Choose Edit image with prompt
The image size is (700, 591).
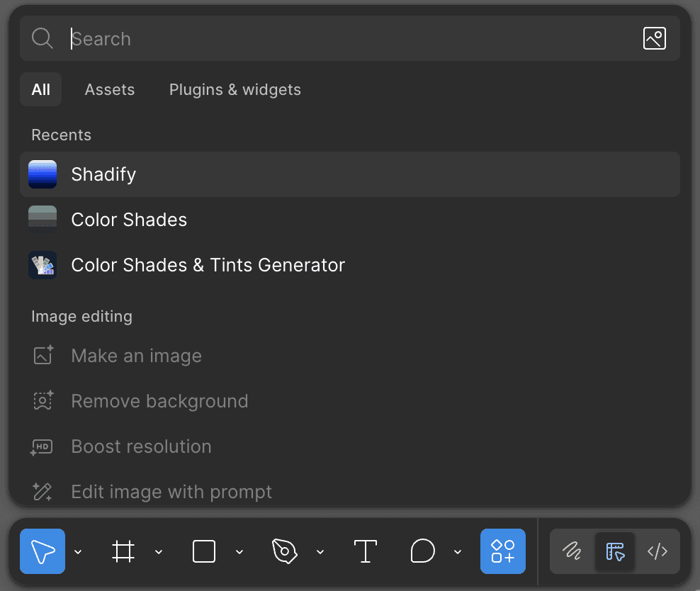pyautogui.click(x=350, y=492)
